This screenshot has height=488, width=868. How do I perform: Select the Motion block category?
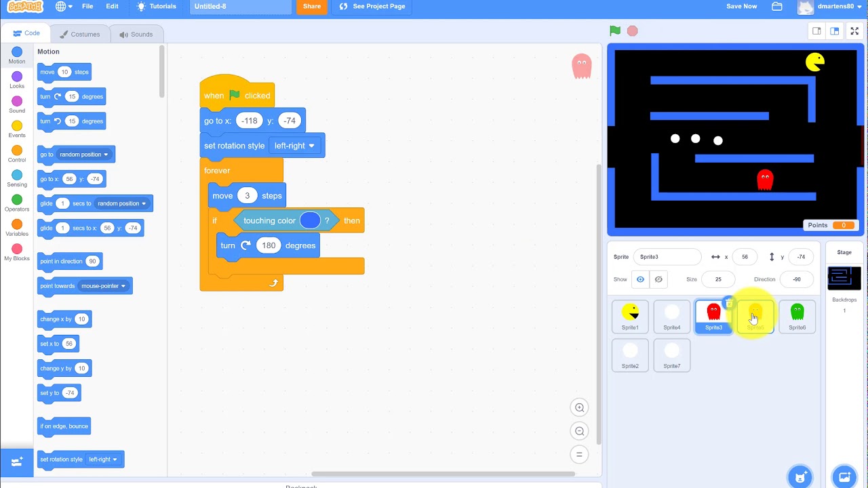click(17, 56)
